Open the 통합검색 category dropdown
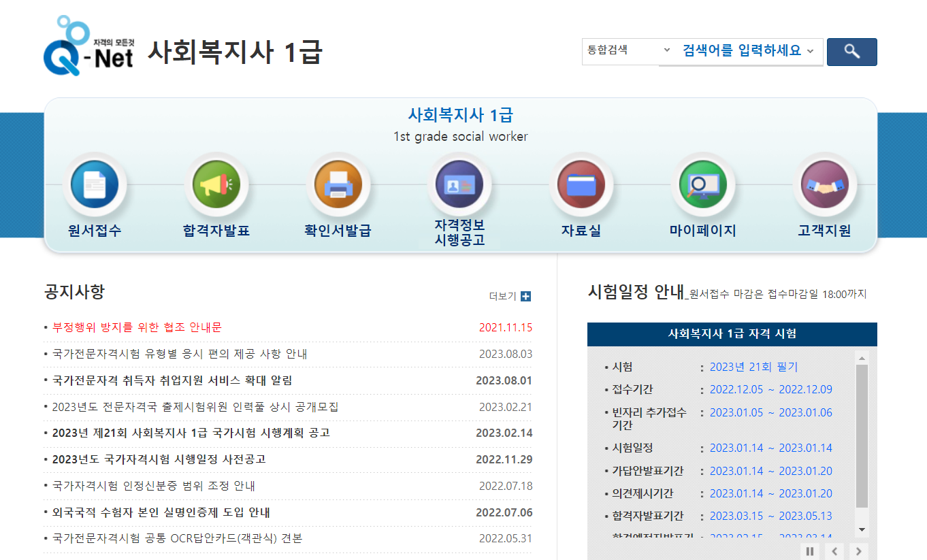 (629, 50)
